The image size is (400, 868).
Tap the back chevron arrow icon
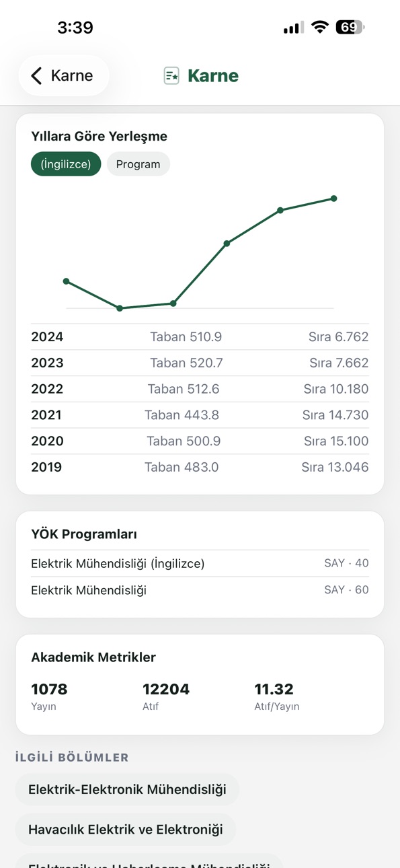coord(37,75)
